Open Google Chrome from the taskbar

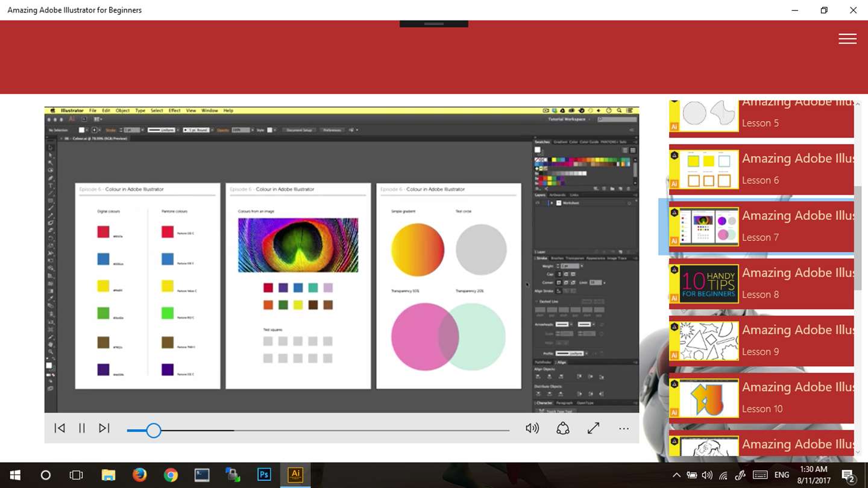(x=171, y=475)
